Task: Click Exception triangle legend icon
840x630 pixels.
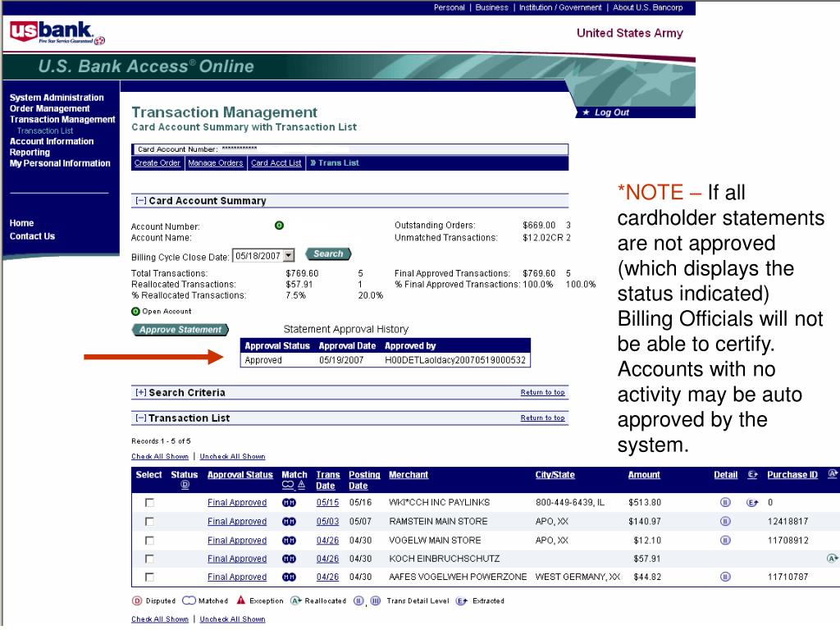Action: [x=241, y=600]
